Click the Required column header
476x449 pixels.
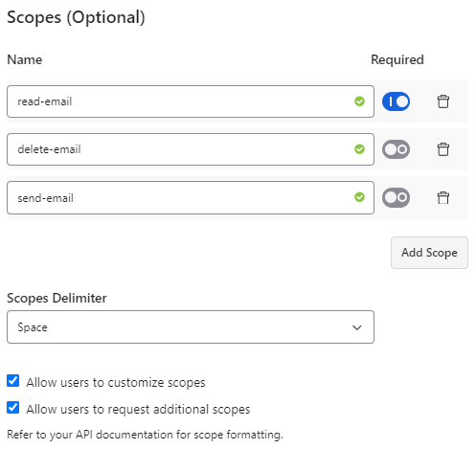pyautogui.click(x=397, y=59)
